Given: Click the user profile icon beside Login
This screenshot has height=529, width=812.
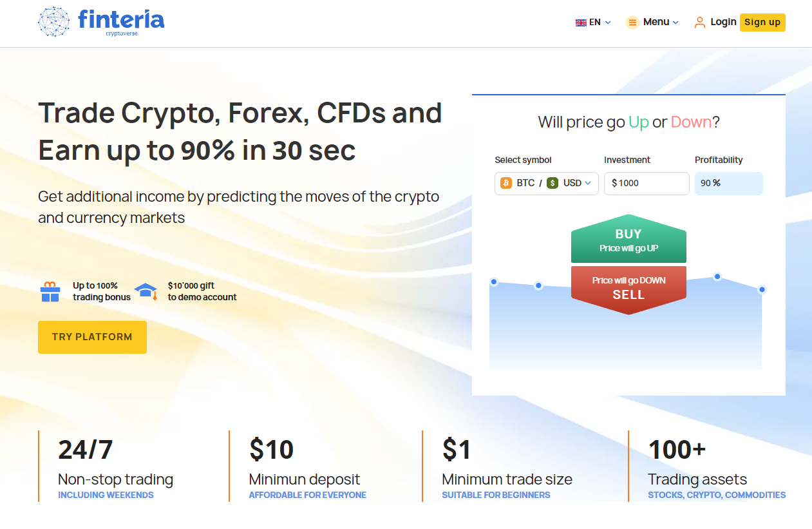Looking at the screenshot, I should pos(700,23).
